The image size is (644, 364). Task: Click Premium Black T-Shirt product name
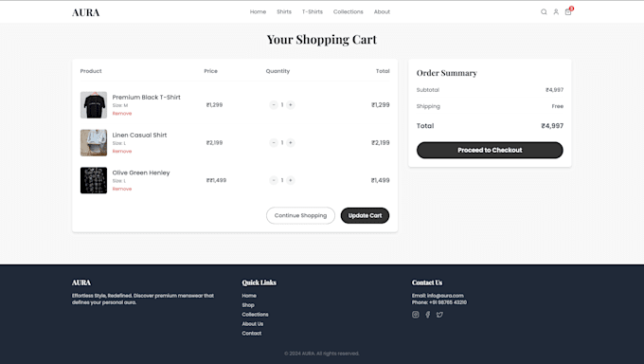(146, 97)
